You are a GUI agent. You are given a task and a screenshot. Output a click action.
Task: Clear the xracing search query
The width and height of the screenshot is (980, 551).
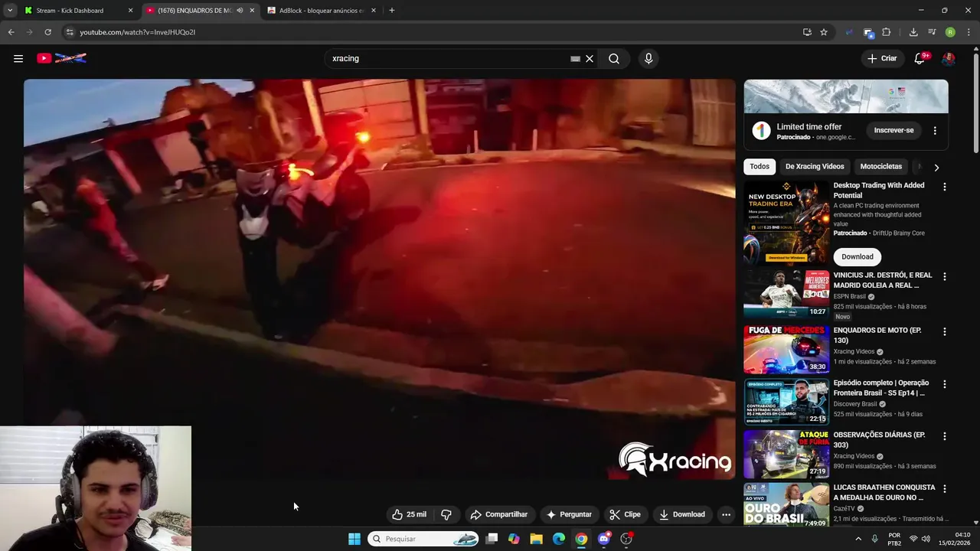pyautogui.click(x=590, y=58)
